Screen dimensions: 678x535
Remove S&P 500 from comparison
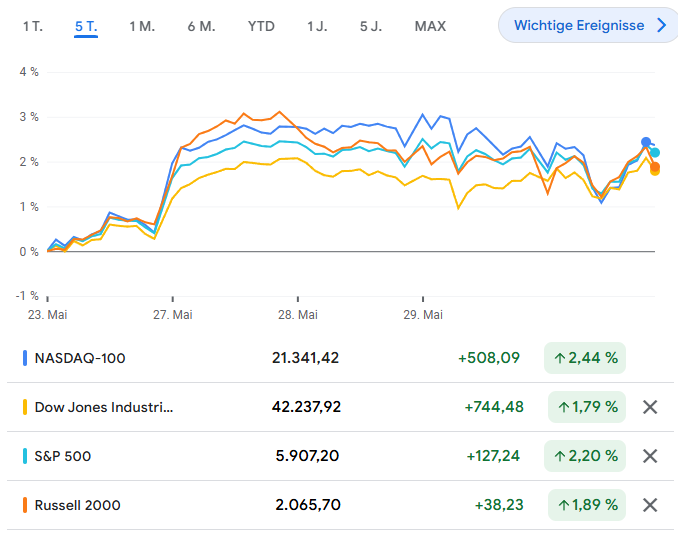click(x=650, y=456)
